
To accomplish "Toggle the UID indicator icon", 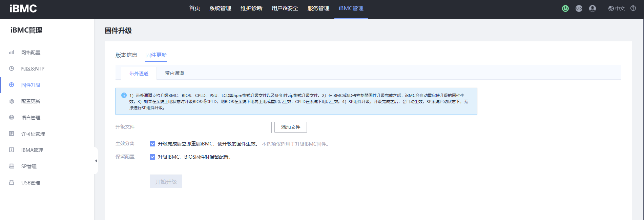I will coord(579,8).
